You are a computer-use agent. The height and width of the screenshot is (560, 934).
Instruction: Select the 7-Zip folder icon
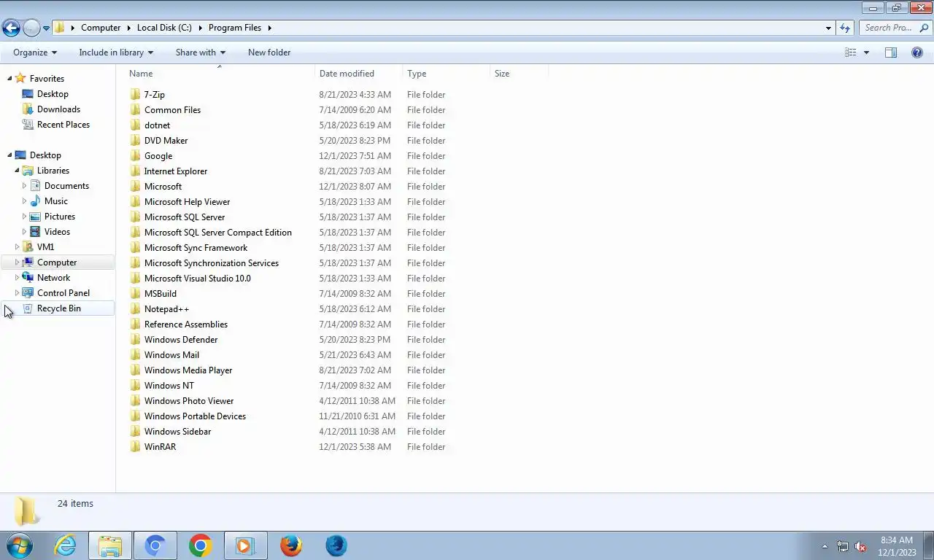tap(135, 95)
